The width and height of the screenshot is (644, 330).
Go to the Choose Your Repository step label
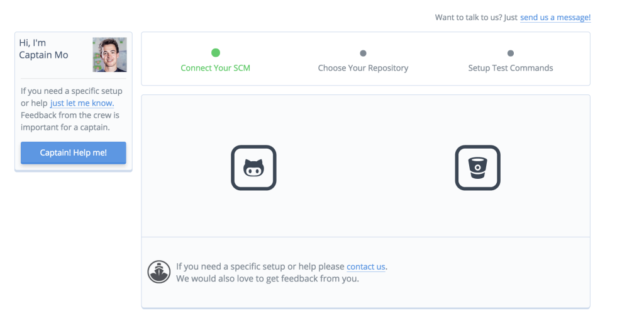pyautogui.click(x=363, y=68)
